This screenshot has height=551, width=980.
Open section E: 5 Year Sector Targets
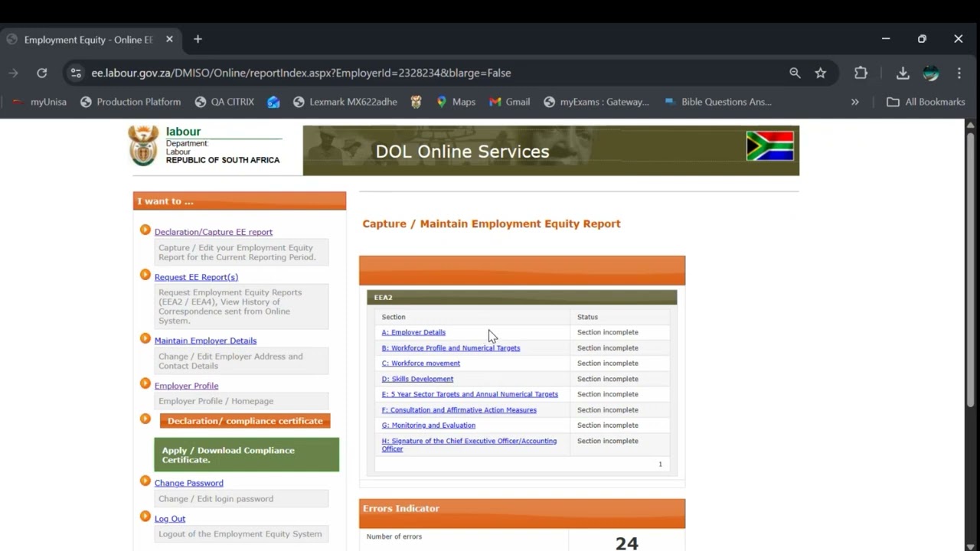pos(470,394)
